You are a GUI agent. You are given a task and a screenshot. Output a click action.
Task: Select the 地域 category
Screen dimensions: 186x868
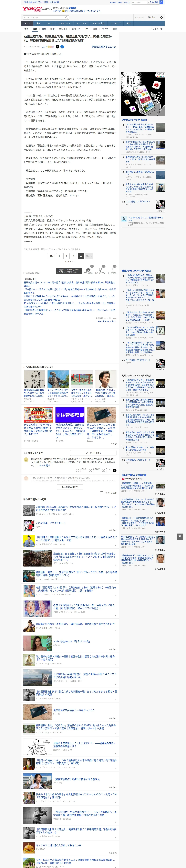[x=115, y=29]
